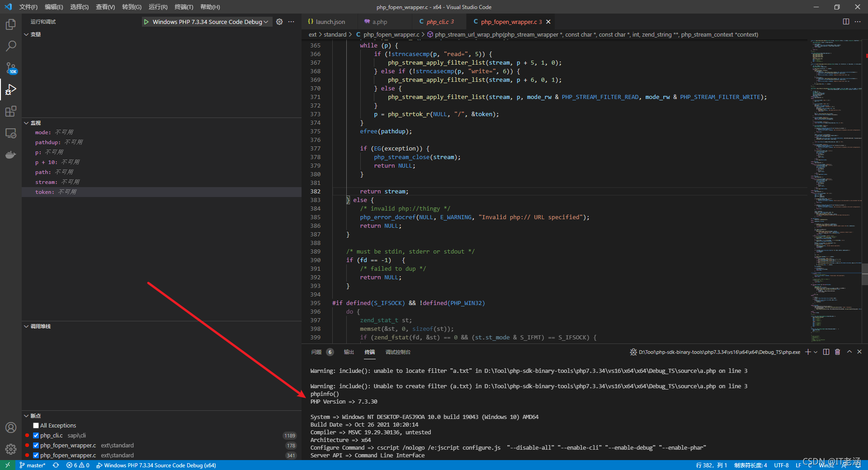Collapse the 变量 variables section
Viewport: 868px width, 470px height.
click(35, 34)
